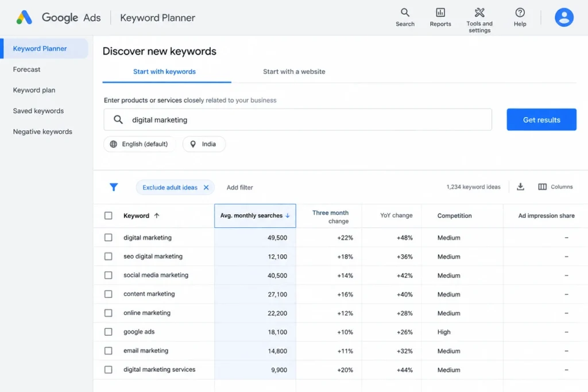Screen dimensions: 588x392
Task: Check the social media marketing checkbox
Action: pyautogui.click(x=109, y=275)
